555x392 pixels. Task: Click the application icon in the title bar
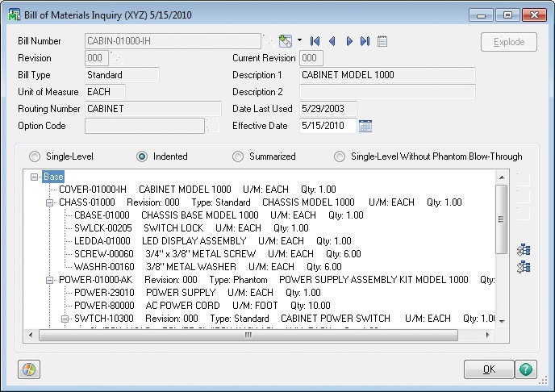pyautogui.click(x=15, y=15)
